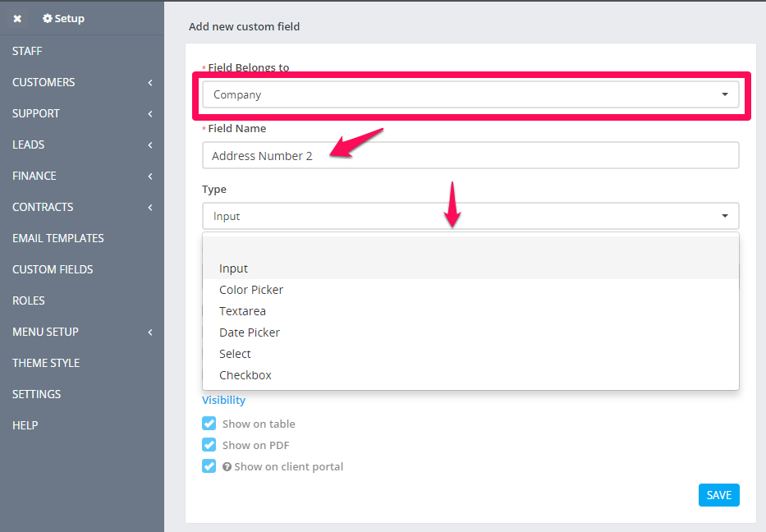Open Custom Fields in the sidebar
The width and height of the screenshot is (766, 532).
point(53,269)
